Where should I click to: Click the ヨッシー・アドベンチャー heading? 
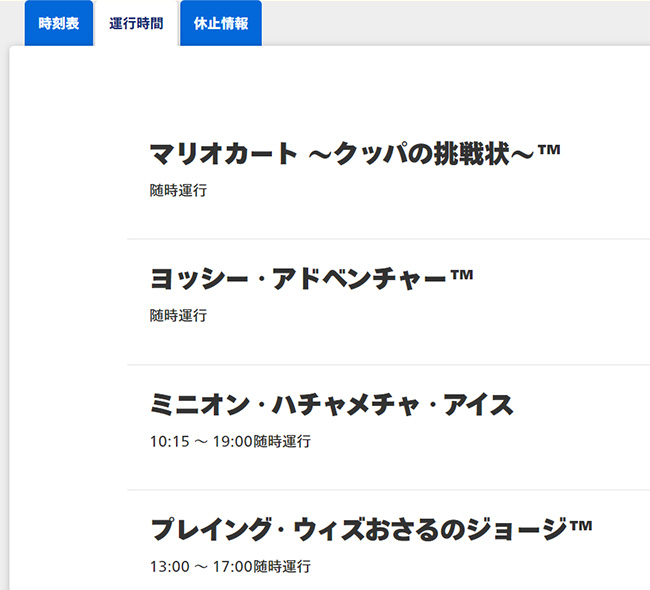tap(311, 279)
